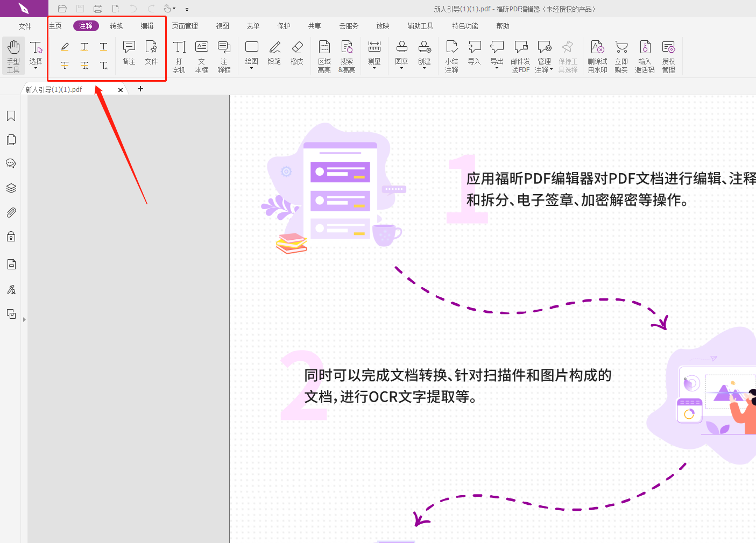756x543 pixels.
Task: Click text '和拆分、电子签章、加密解密等操作。'
Action: coord(577,200)
